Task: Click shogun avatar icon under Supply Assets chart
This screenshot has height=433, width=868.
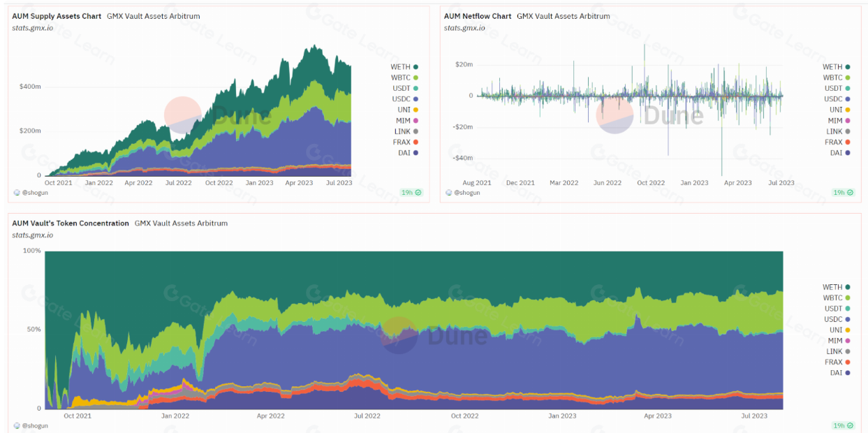Action: click(x=17, y=192)
